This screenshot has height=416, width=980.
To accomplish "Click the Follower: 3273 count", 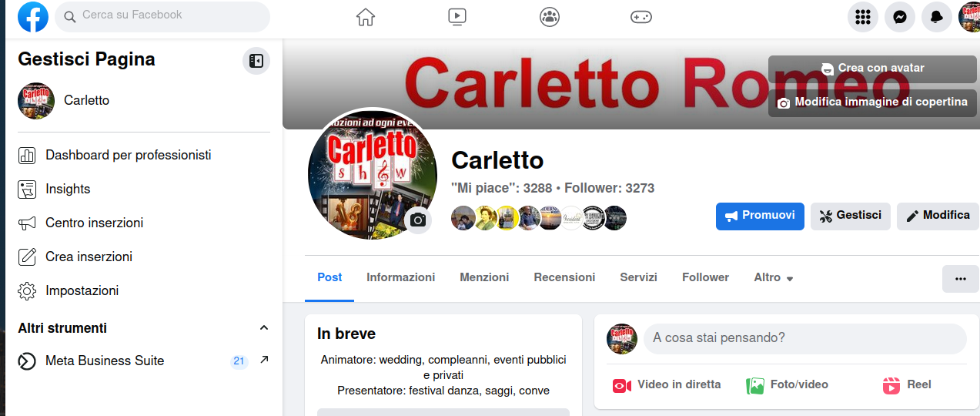I will pyautogui.click(x=610, y=188).
